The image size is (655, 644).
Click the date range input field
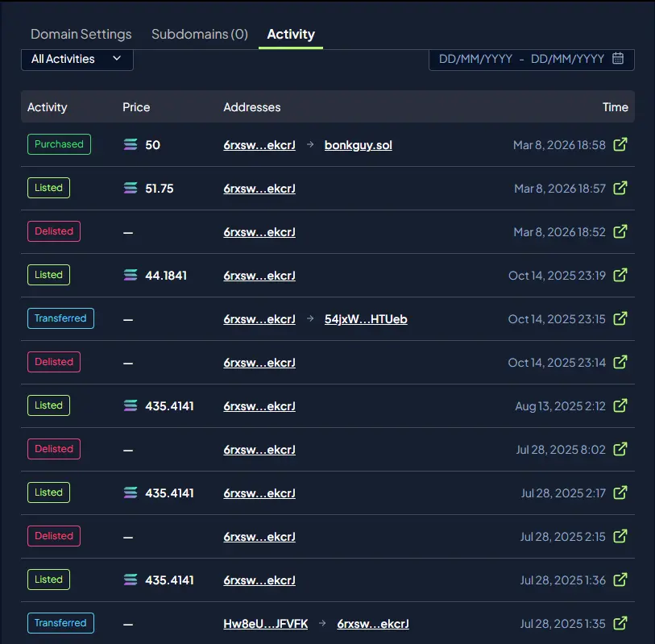pyautogui.click(x=532, y=60)
